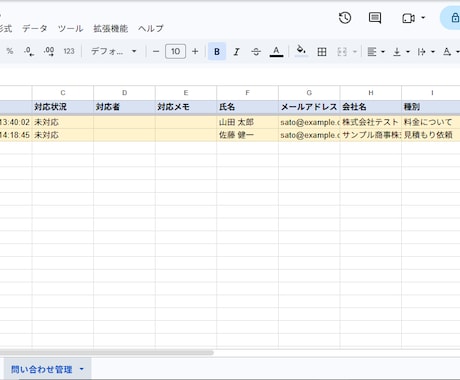Increase decimal places icon

49,51
